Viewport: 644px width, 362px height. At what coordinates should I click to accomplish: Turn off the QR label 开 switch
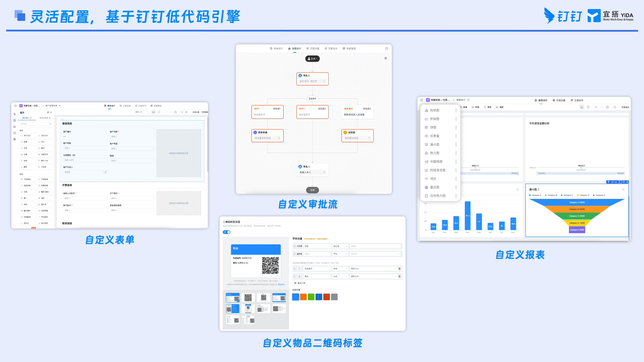(227, 232)
